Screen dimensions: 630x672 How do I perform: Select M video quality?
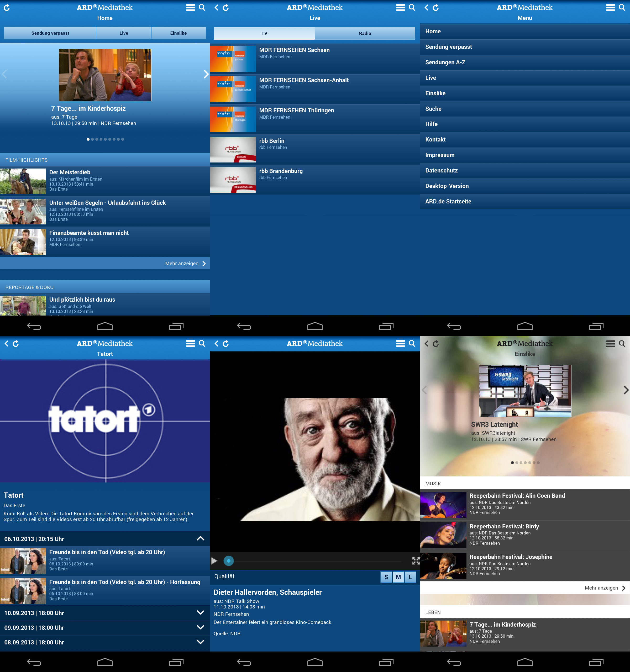point(398,577)
